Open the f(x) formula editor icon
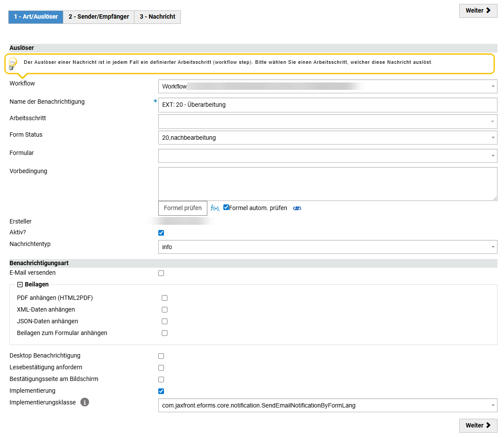Image resolution: width=504 pixels, height=437 pixels. [215, 208]
